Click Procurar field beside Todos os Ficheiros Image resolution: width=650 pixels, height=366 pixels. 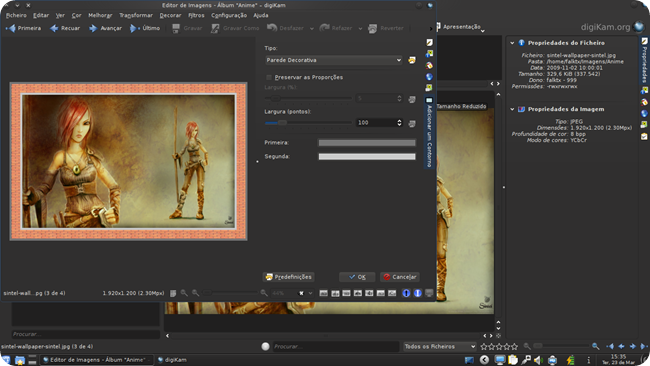click(336, 347)
